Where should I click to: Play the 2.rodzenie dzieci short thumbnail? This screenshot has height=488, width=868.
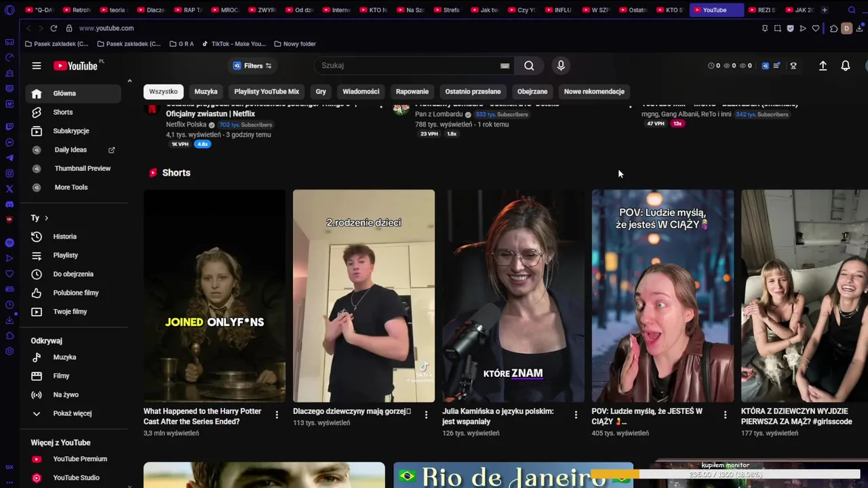363,296
